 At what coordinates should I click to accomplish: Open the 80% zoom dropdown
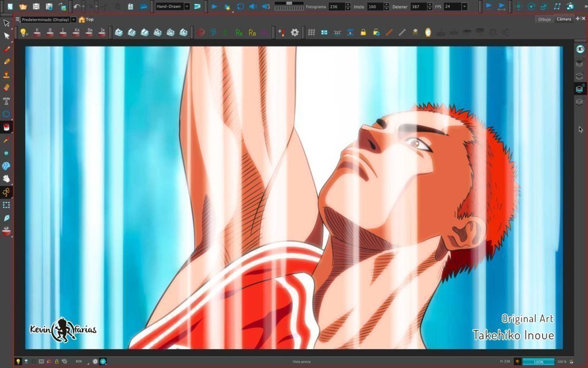83,361
